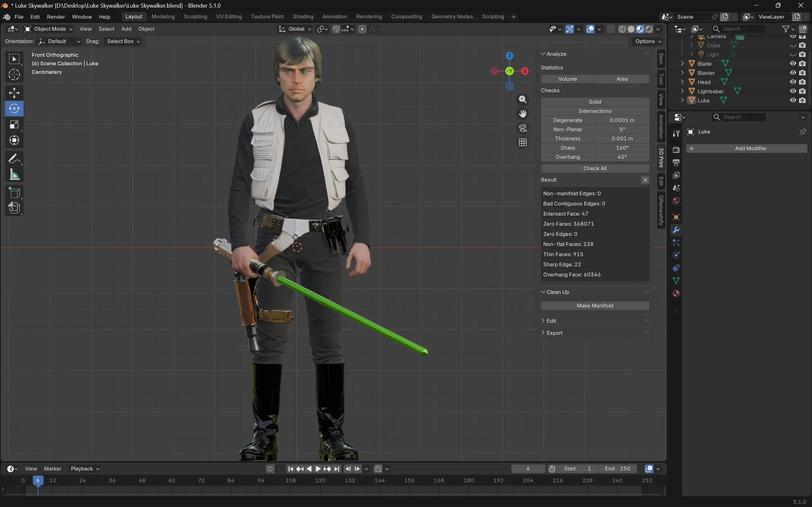Select the combined Transform tool
Screen dimensions: 812x507
[14, 140]
